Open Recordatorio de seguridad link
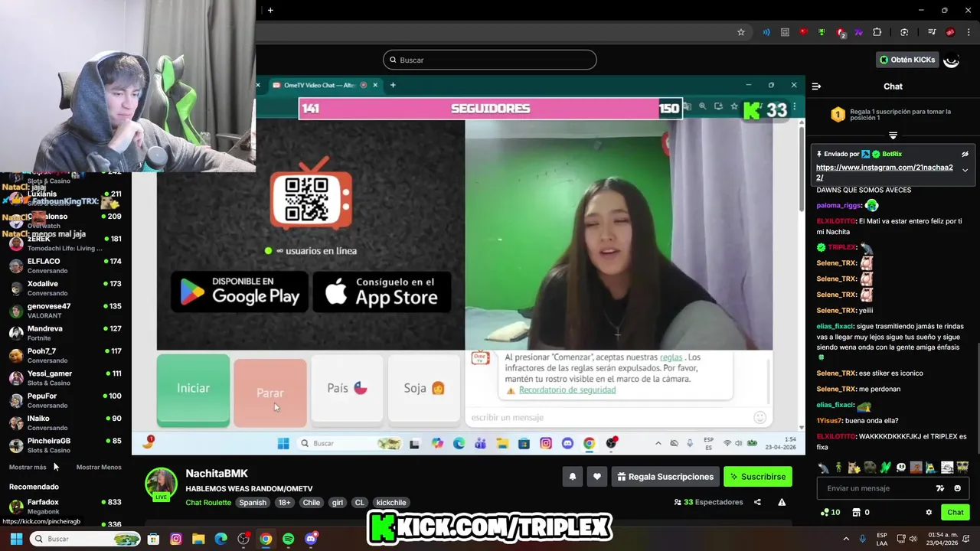The image size is (980, 551). pos(567,390)
